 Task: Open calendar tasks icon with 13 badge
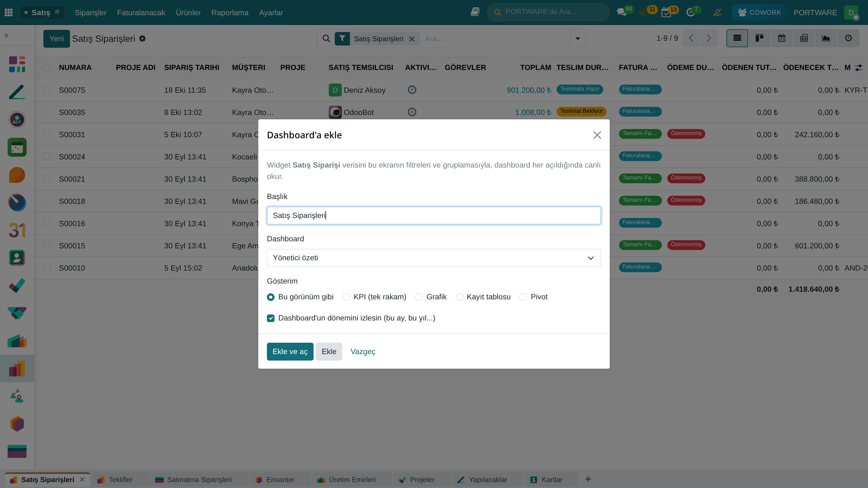pos(666,12)
